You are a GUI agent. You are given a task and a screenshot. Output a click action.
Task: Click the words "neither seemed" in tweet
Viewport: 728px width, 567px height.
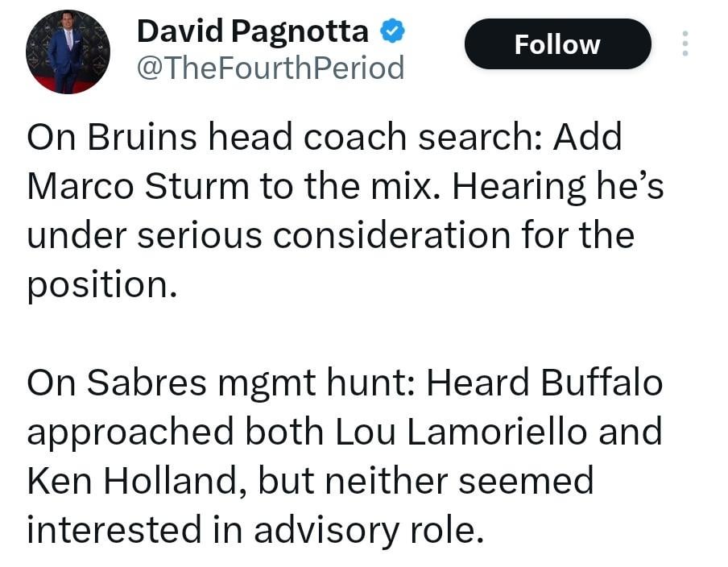484,481
